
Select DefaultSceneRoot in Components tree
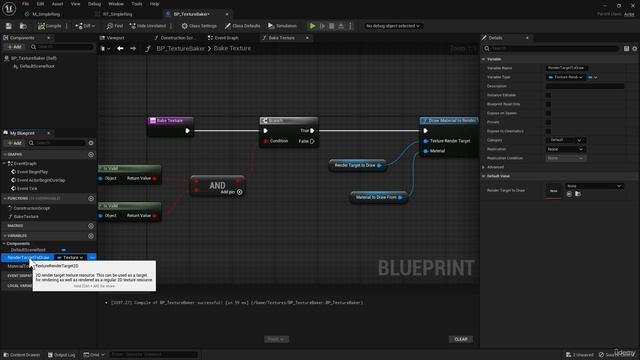click(x=37, y=66)
